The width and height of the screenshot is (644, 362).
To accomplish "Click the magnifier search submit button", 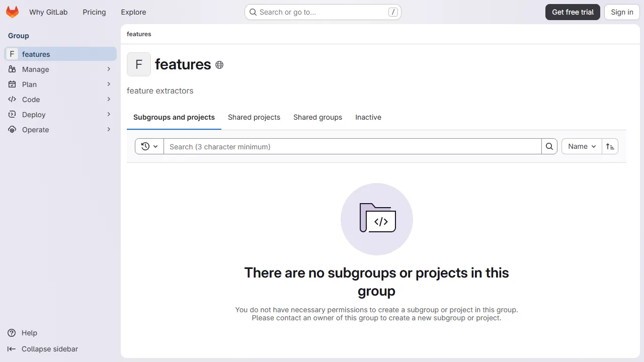I will point(549,146).
